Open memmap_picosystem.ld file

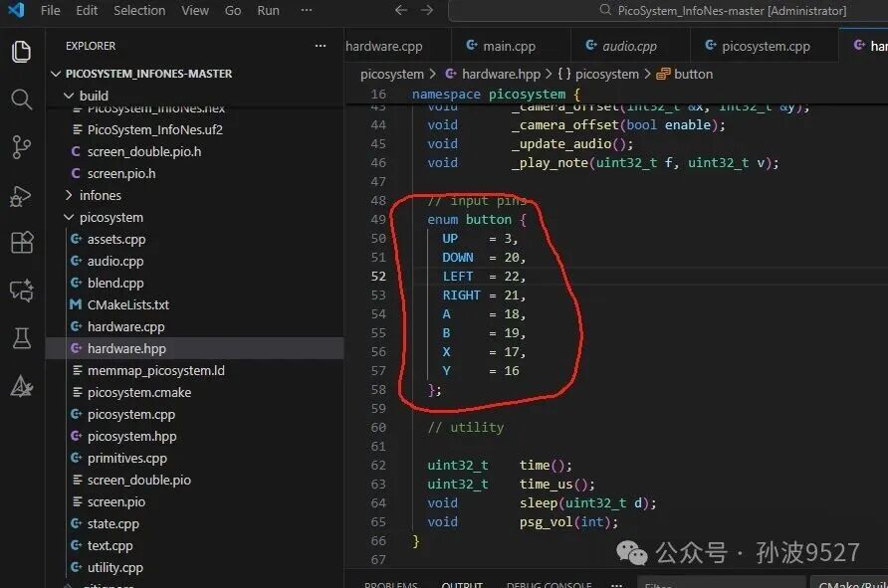point(195,371)
